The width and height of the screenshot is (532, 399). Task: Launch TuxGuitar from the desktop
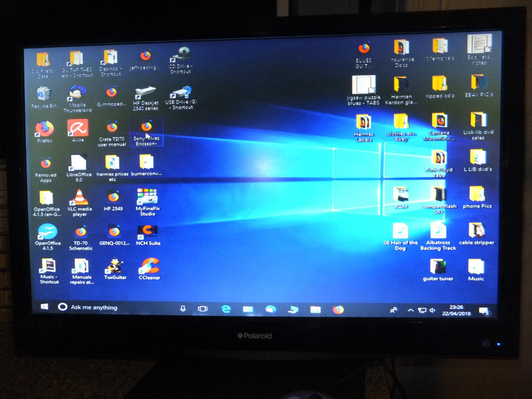[x=115, y=269]
